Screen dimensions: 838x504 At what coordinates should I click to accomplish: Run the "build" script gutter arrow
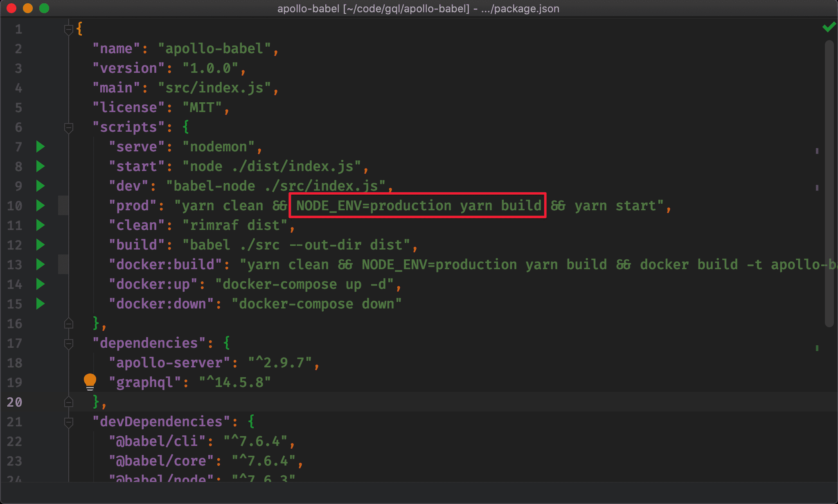40,245
